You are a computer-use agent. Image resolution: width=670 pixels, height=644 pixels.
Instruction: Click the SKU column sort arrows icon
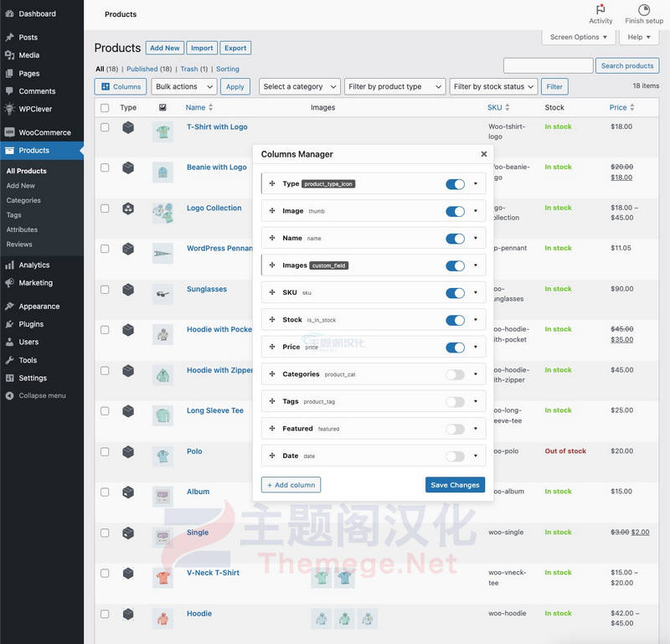(508, 107)
